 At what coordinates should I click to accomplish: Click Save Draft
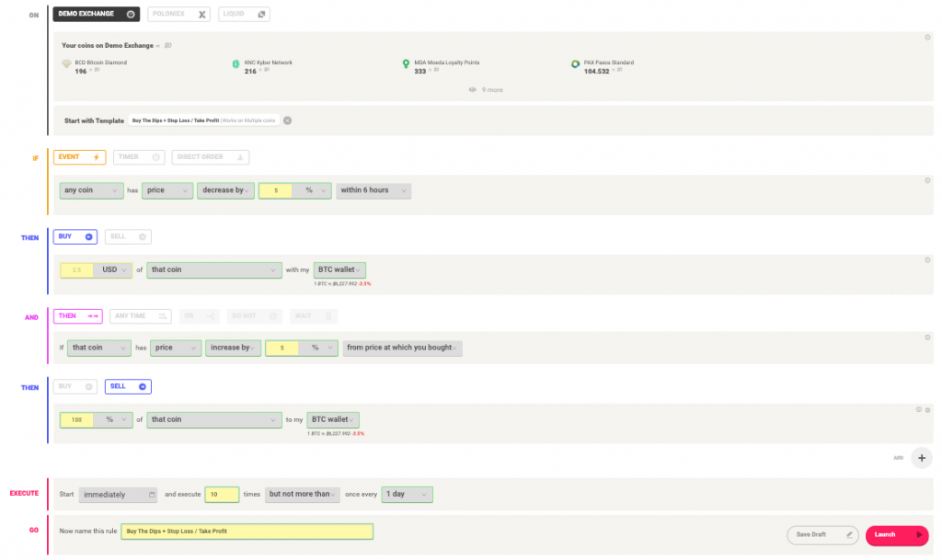822,535
